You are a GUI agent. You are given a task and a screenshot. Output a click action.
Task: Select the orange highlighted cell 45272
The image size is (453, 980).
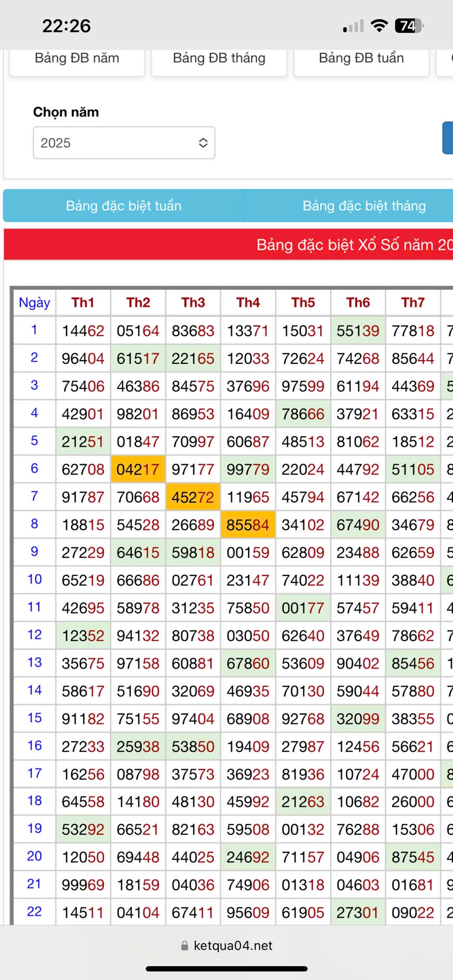click(193, 497)
